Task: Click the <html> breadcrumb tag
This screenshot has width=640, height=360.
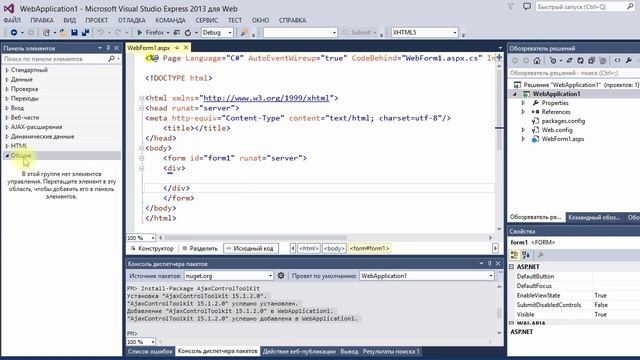Action: click(309, 248)
